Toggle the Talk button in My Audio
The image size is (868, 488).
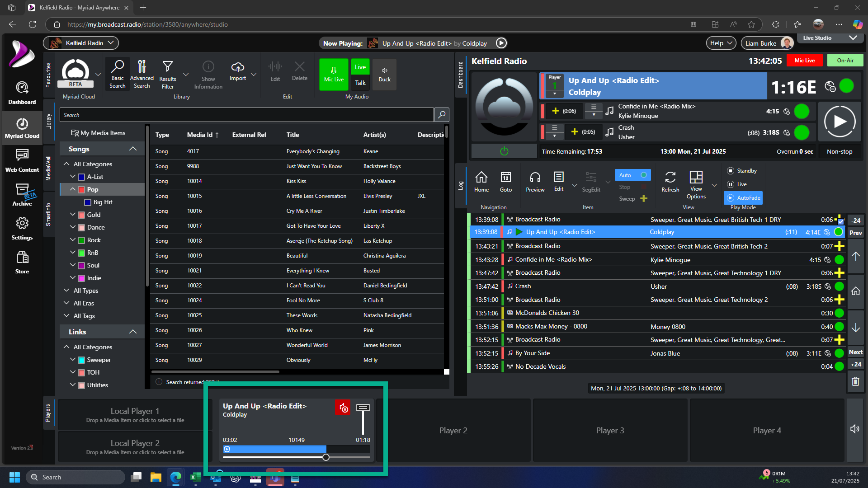coord(360,83)
